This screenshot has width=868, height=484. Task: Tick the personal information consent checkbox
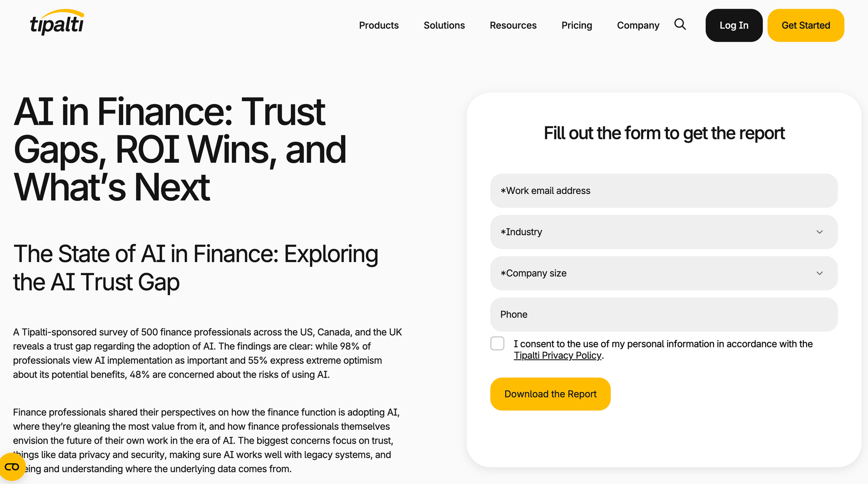coord(497,343)
